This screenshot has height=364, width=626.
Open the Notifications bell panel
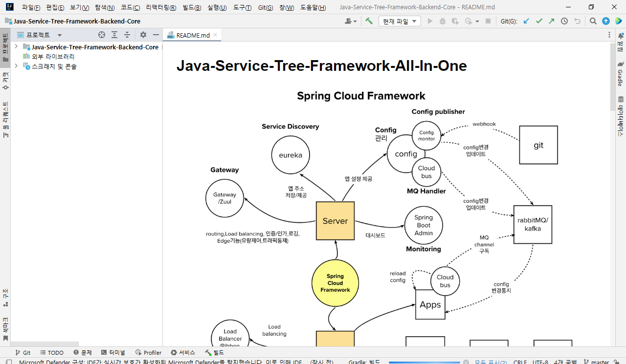click(x=620, y=42)
